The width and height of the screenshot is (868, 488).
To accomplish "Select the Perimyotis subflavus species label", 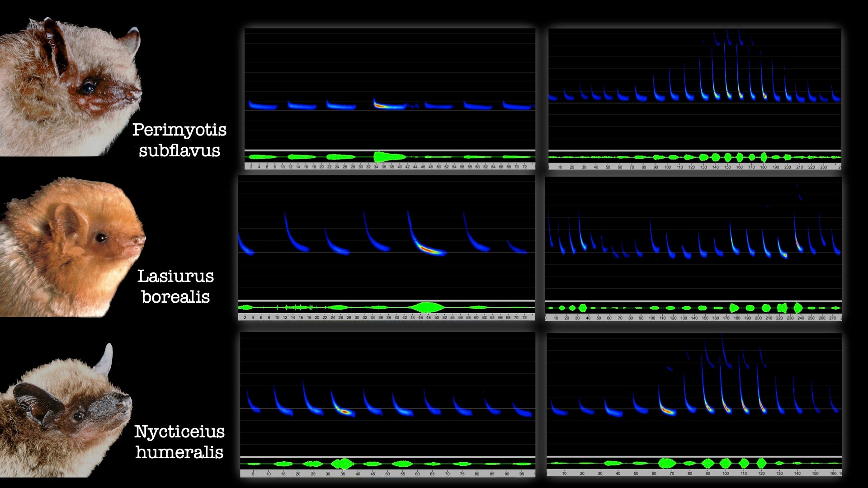I will coord(179,140).
